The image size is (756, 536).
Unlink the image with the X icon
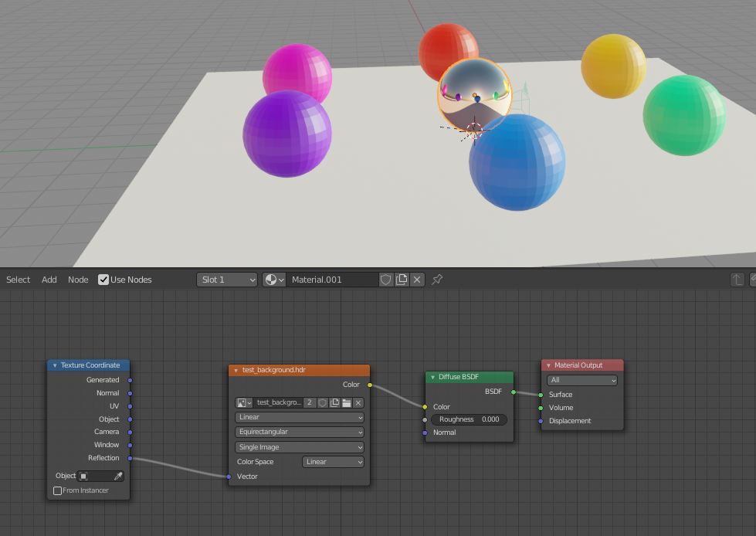point(358,402)
